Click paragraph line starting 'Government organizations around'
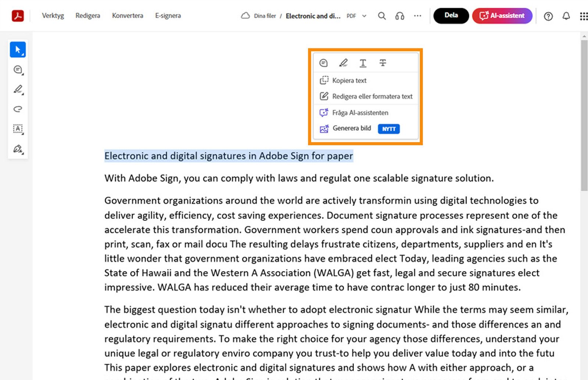The width and height of the screenshot is (588, 380). pyautogui.click(x=321, y=200)
